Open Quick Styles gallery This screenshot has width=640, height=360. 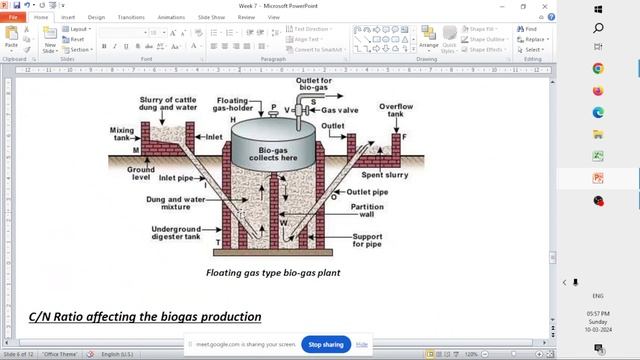[x=449, y=39]
